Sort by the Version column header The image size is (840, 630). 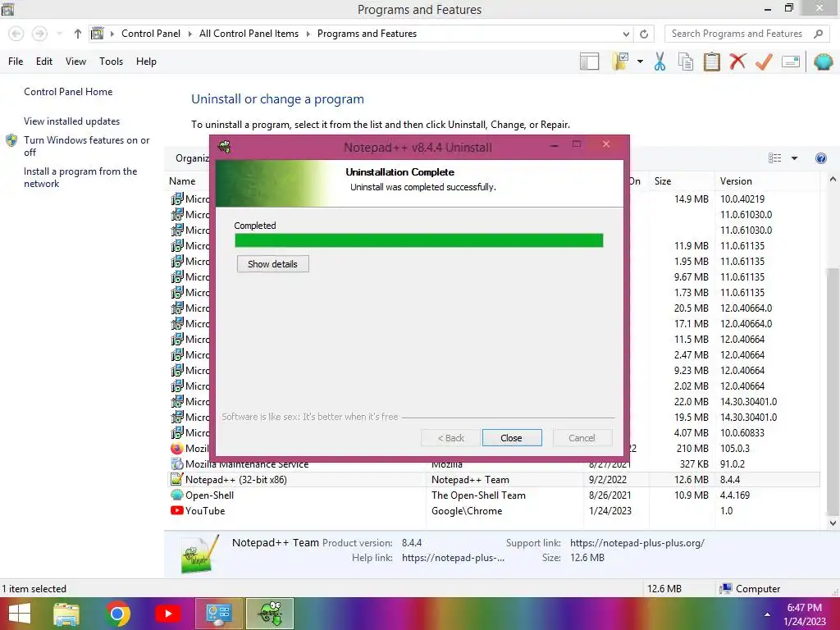click(x=736, y=181)
